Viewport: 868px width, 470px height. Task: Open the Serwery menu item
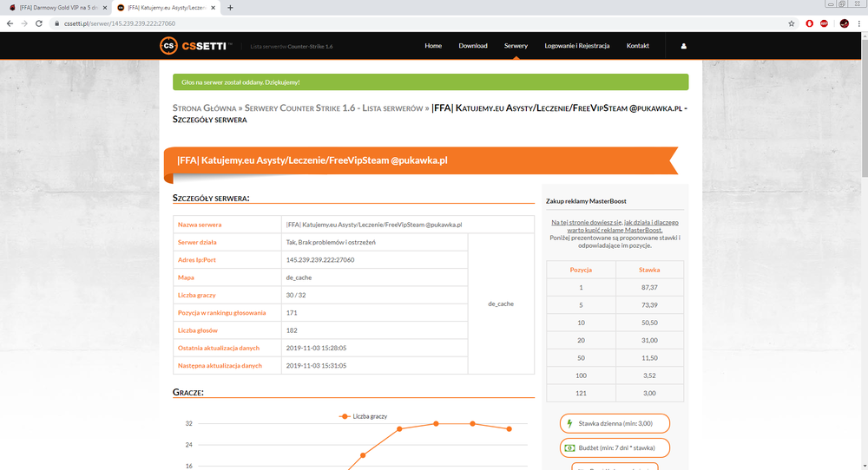click(x=516, y=46)
